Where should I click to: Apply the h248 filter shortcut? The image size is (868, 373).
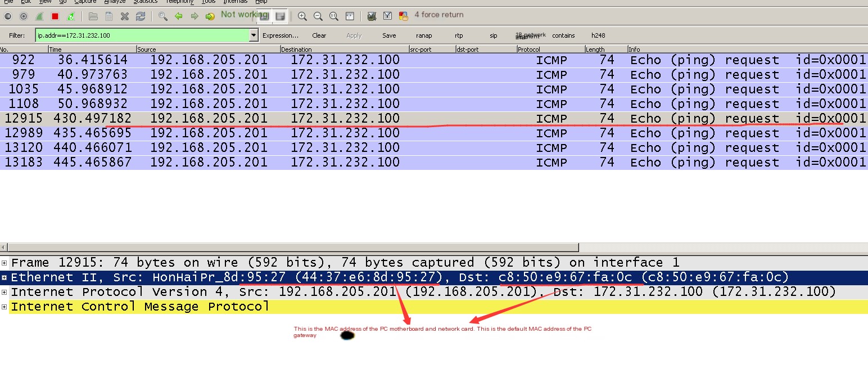pos(598,35)
